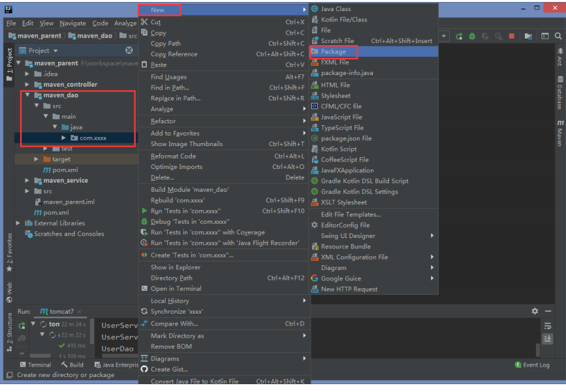Open the Terminal tool window button
Image resolution: width=566 pixels, height=392 pixels.
coord(35,365)
